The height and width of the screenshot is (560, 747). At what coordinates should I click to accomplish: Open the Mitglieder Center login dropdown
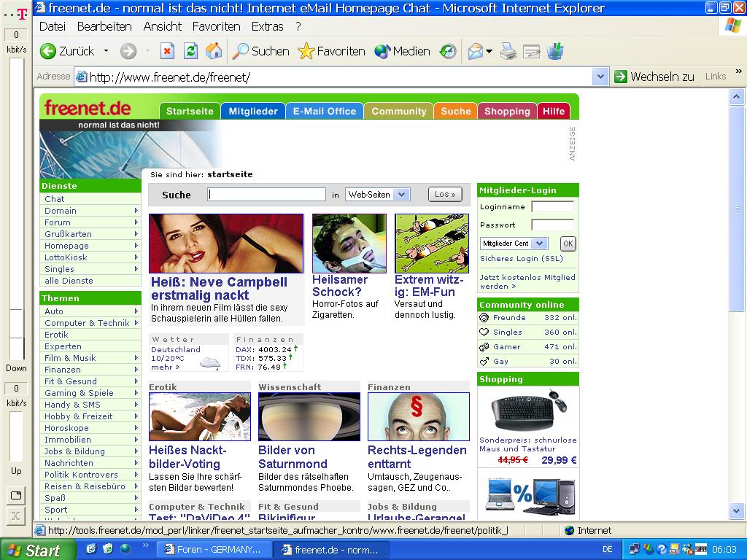click(x=539, y=244)
